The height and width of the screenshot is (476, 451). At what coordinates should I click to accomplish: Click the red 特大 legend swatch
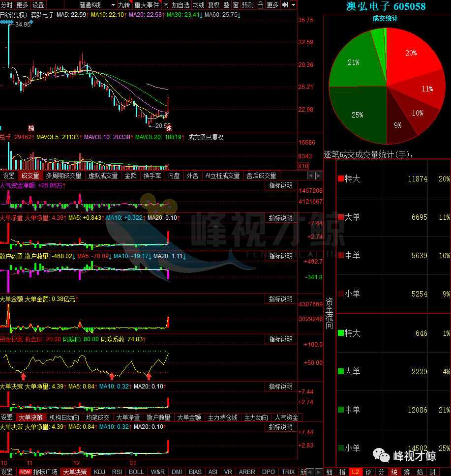[341, 178]
